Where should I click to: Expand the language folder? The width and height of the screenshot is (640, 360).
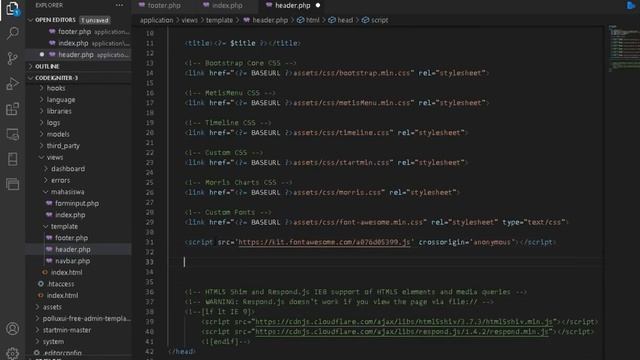pos(61,100)
